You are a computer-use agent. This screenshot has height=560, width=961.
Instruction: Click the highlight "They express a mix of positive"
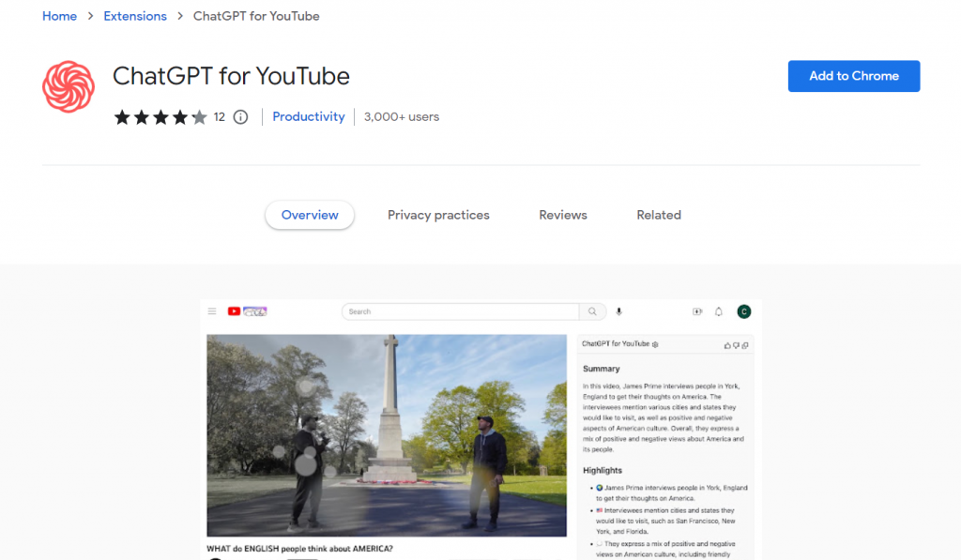665,549
